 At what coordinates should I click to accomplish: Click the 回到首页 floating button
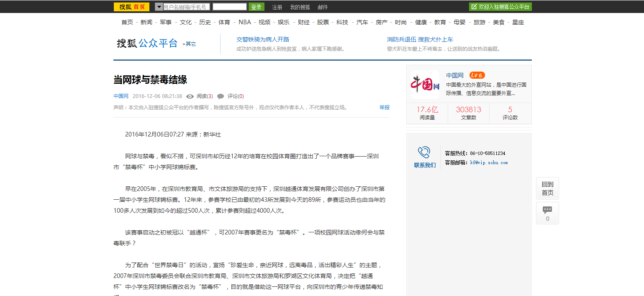[x=547, y=188]
